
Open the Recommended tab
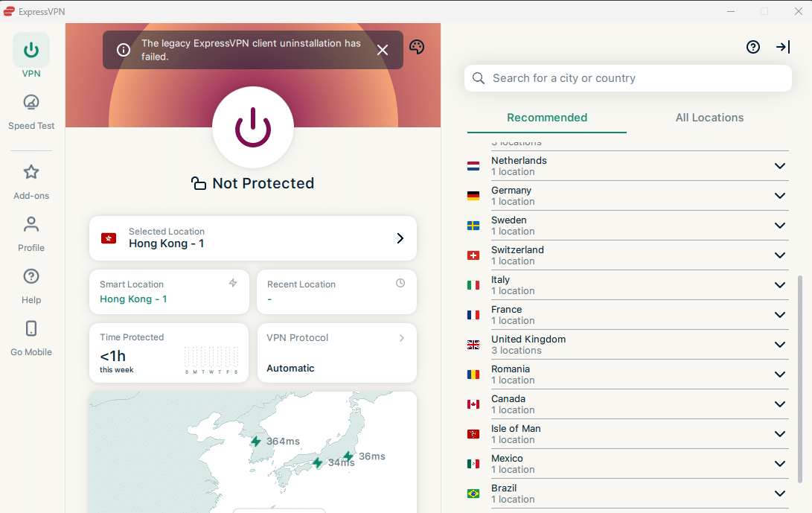(x=547, y=117)
